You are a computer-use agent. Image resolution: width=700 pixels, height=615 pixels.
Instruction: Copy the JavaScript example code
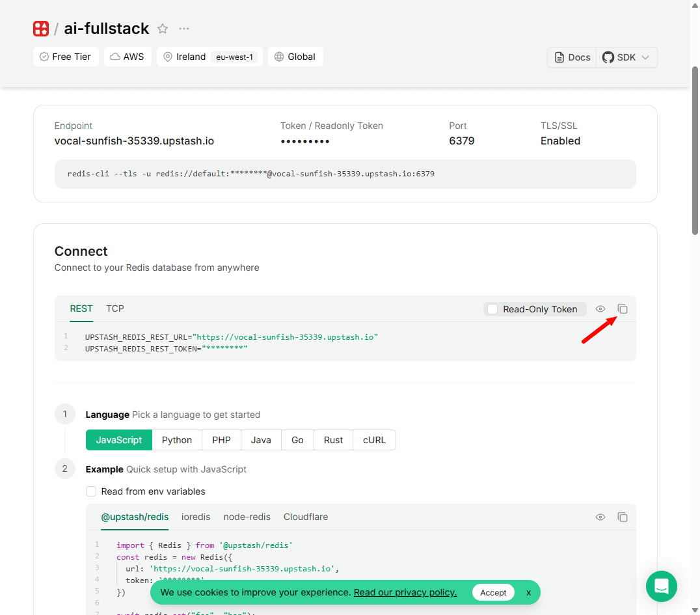tap(623, 517)
